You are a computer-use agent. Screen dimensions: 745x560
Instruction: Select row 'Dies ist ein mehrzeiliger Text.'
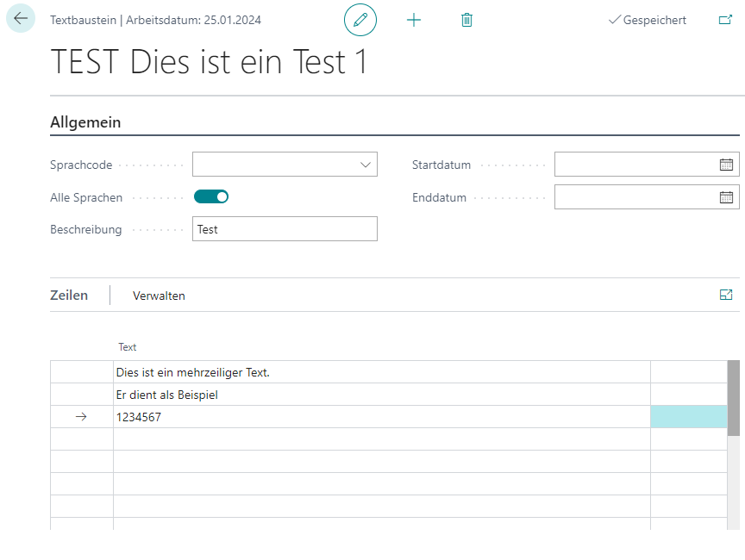click(379, 372)
